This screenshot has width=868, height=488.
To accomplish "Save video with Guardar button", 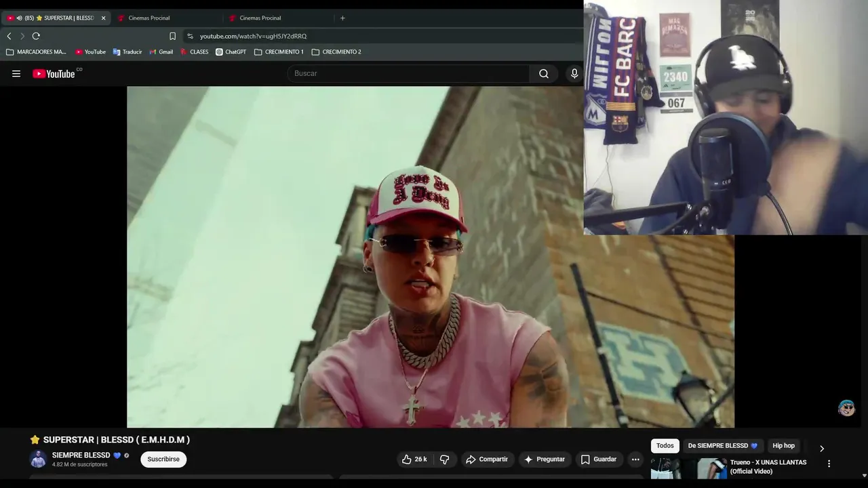I will point(599,460).
